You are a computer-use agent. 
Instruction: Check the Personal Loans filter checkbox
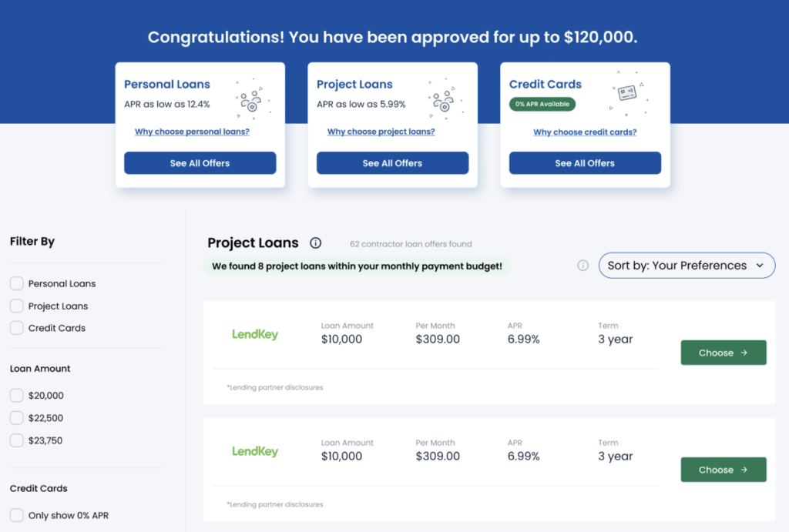tap(16, 283)
